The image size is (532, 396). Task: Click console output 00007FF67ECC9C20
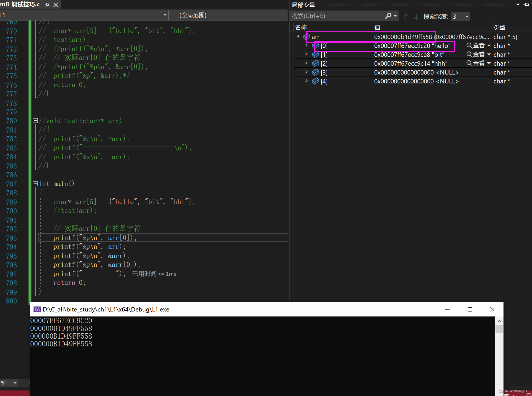pyautogui.click(x=61, y=321)
